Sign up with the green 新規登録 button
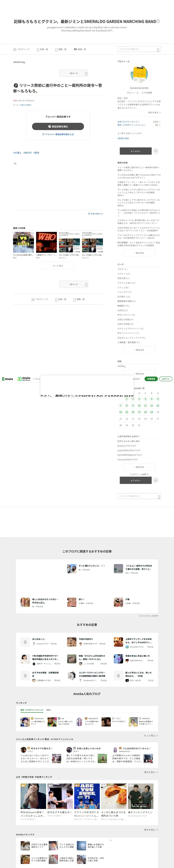174x868 pixels. click(151, 379)
